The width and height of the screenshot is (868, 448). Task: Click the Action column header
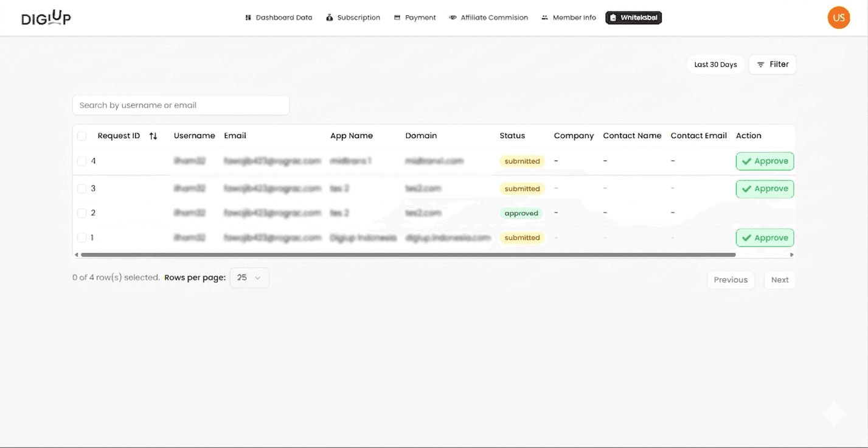749,136
